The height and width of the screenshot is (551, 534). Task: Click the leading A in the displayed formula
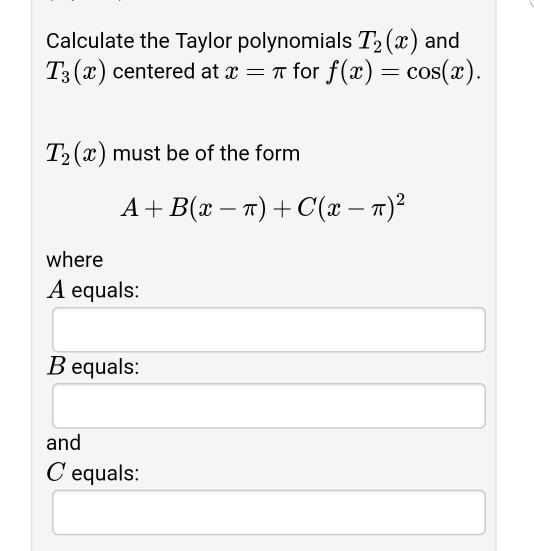click(x=130, y=208)
